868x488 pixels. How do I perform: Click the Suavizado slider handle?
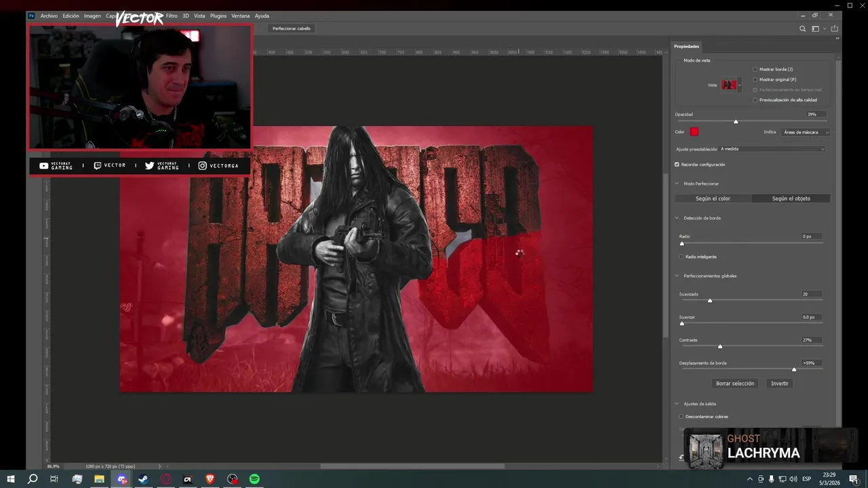point(710,300)
